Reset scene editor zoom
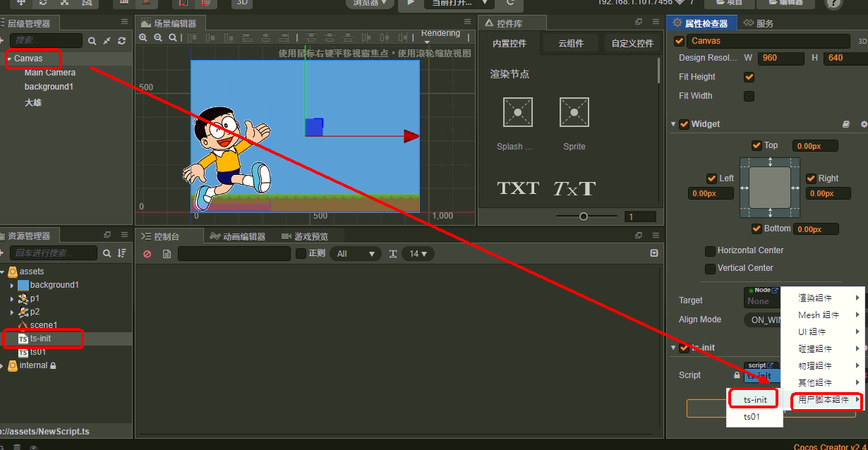Viewport: 868px width, 450px height. point(173,37)
